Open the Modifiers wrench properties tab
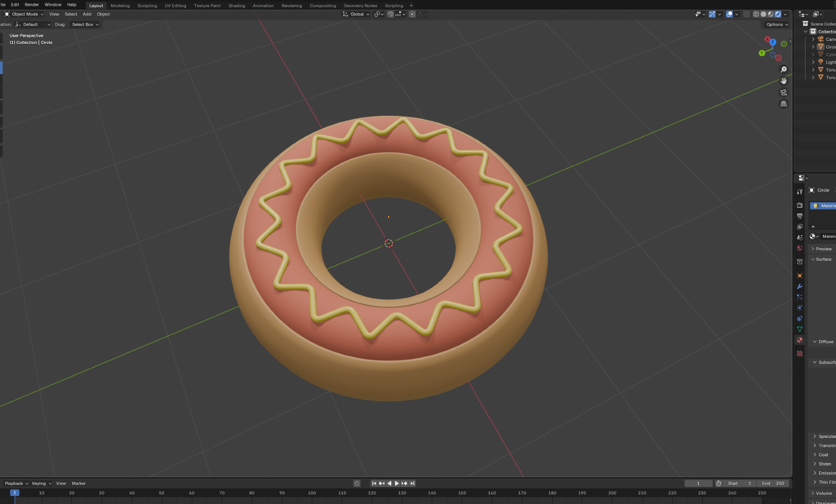The image size is (836, 504). (x=800, y=287)
